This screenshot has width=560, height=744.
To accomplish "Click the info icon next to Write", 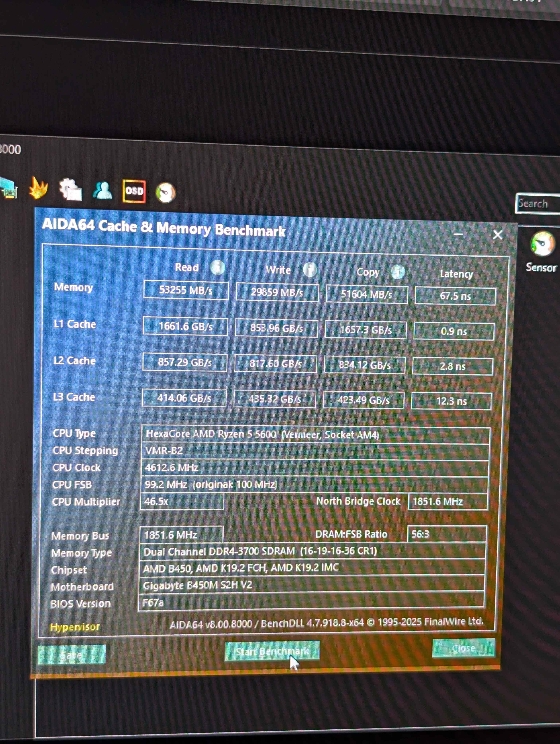I will click(310, 270).
